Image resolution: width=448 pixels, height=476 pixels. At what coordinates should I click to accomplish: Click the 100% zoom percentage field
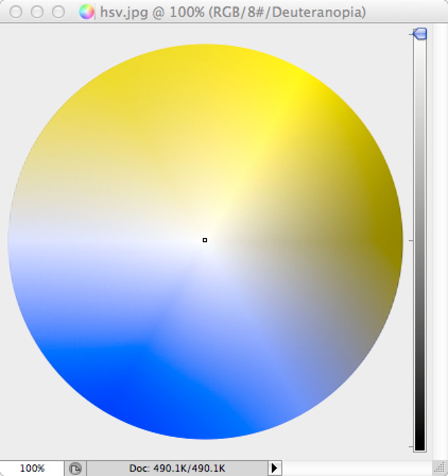click(32, 468)
